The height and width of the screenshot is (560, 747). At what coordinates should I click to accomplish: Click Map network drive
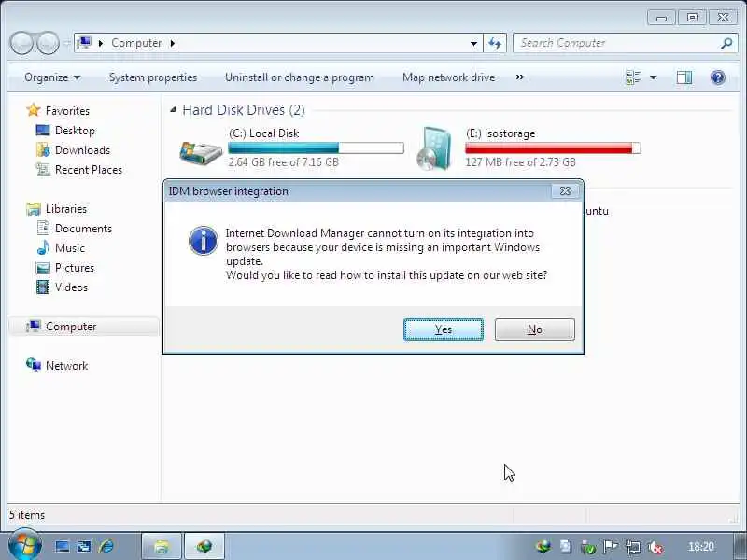tap(449, 77)
